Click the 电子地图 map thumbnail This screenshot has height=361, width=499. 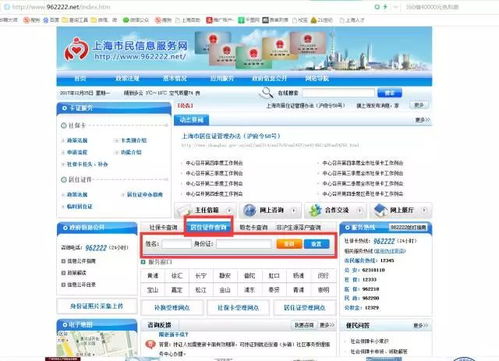(x=97, y=344)
